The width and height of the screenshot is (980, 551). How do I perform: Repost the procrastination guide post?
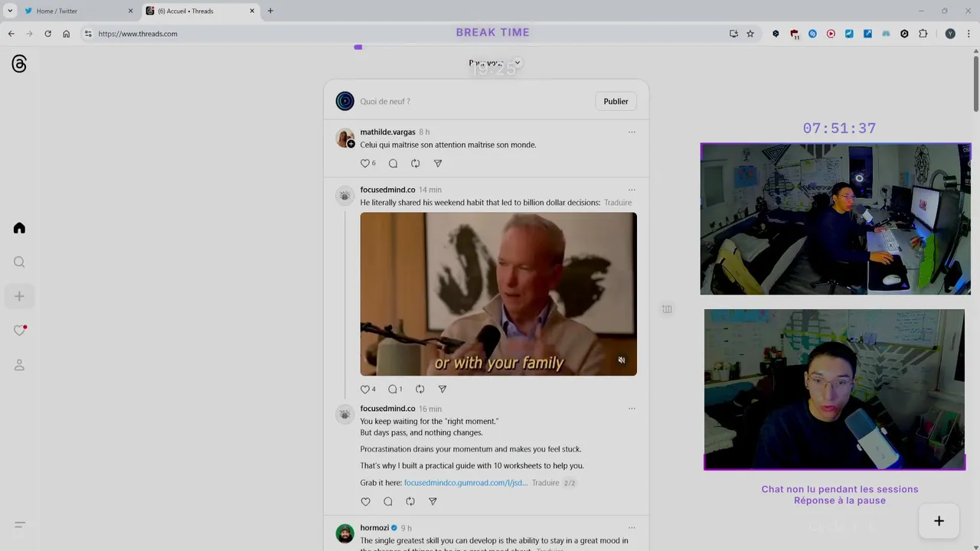pos(410,501)
